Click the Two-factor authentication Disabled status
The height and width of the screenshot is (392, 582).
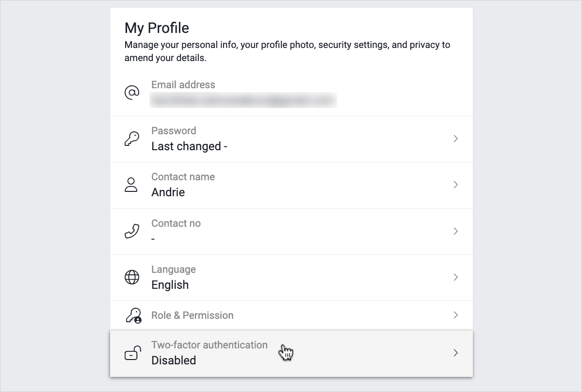[x=174, y=361]
